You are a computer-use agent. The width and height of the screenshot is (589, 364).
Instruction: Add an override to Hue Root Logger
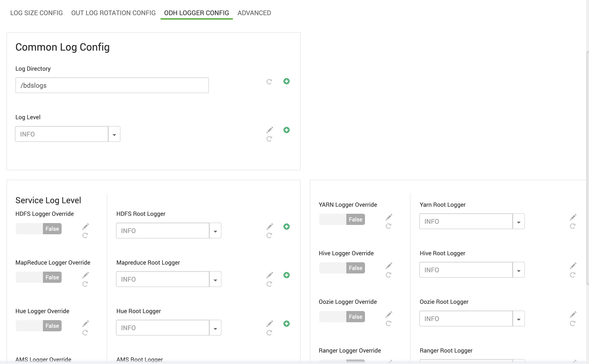(286, 324)
